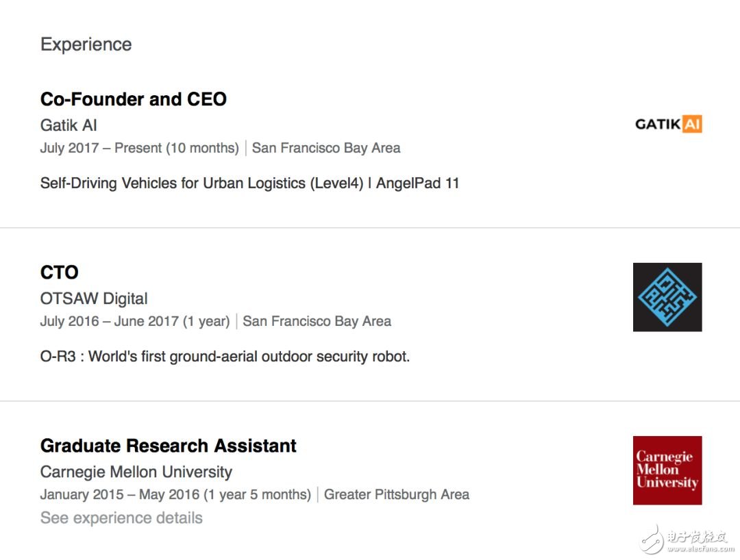
Task: Click the July 2016 – June 2017 dates
Action: 135,321
